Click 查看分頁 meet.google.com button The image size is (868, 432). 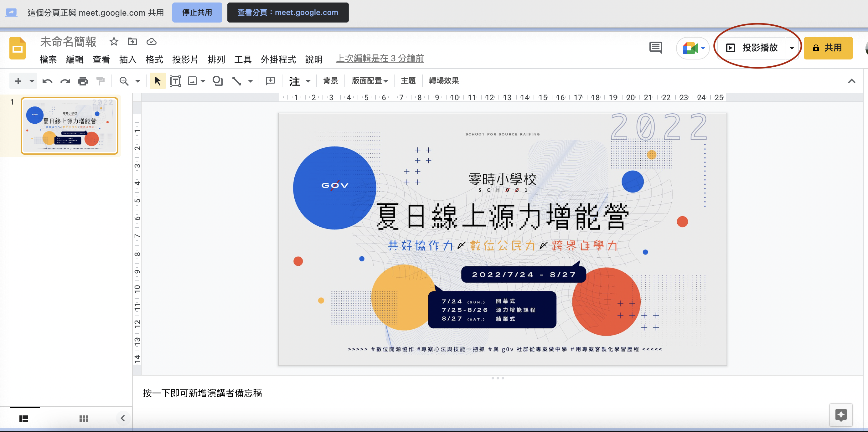click(288, 13)
